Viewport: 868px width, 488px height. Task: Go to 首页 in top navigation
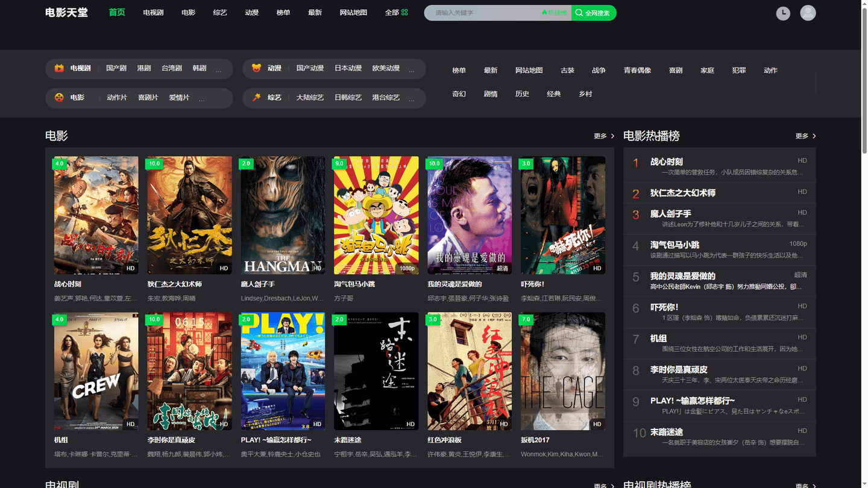pos(117,13)
